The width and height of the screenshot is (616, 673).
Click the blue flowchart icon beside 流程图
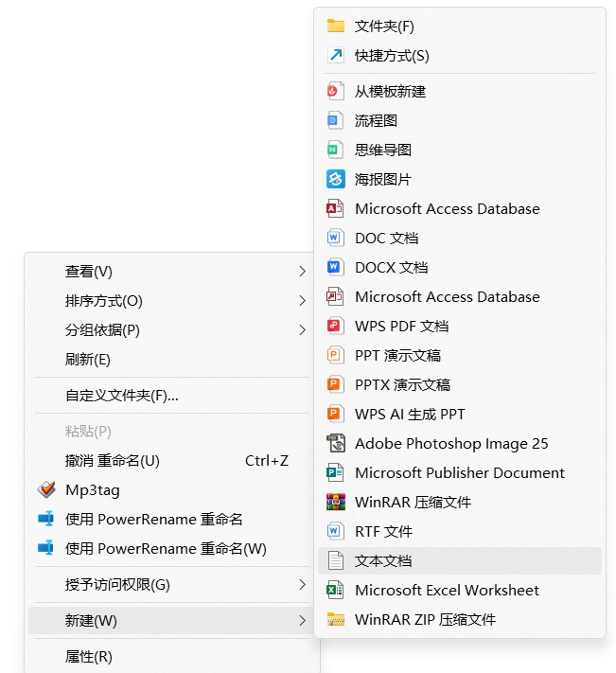(336, 120)
